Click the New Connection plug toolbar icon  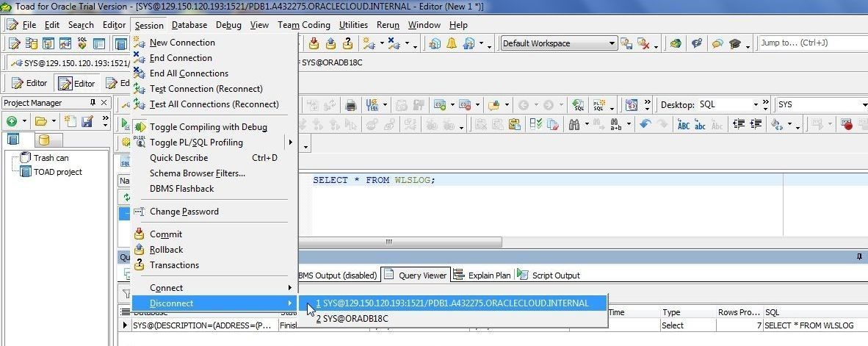coord(369,43)
